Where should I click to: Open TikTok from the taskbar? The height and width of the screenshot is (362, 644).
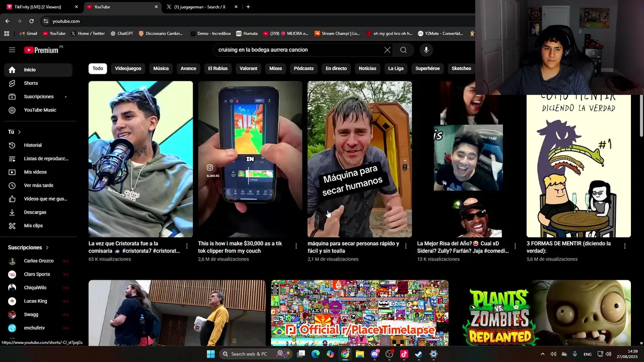[404, 354]
